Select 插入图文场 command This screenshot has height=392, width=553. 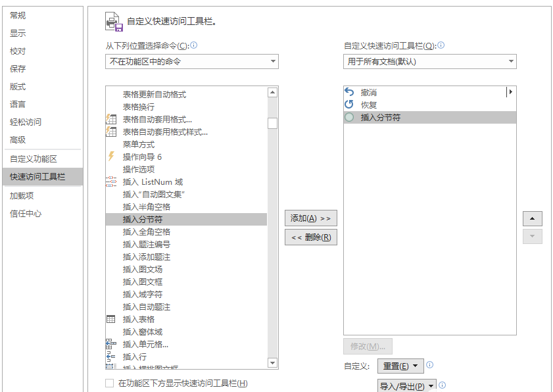point(186,269)
